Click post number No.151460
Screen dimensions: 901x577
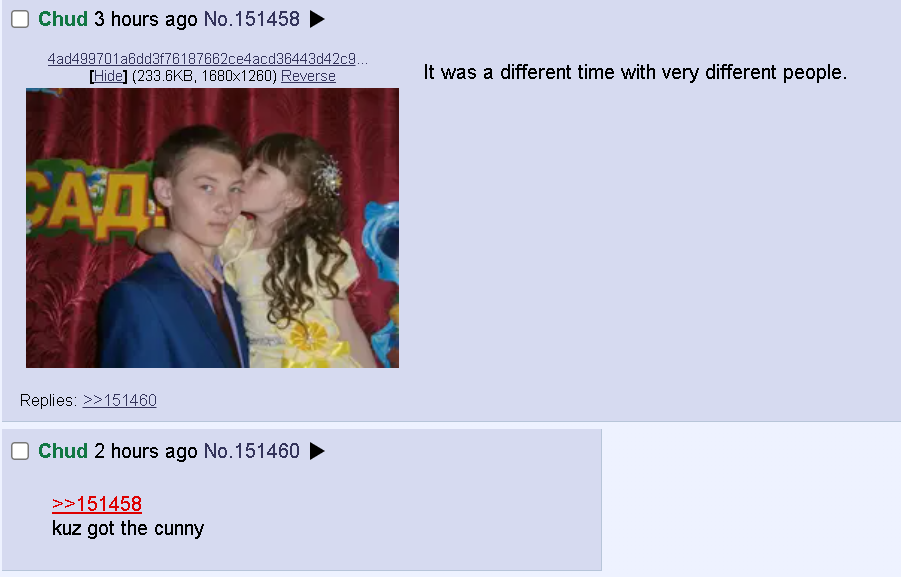[x=252, y=451]
